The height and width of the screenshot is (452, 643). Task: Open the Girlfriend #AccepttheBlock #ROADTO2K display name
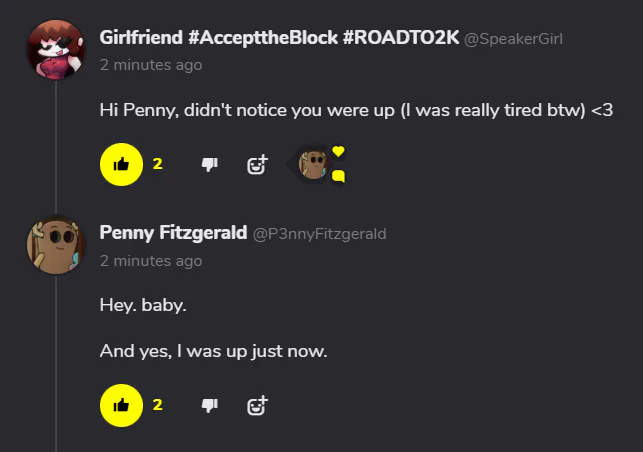click(x=279, y=37)
